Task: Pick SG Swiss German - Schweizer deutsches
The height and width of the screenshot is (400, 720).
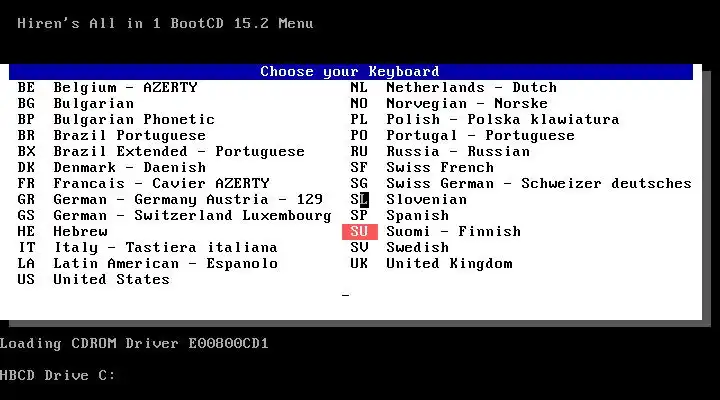Action: [521, 183]
